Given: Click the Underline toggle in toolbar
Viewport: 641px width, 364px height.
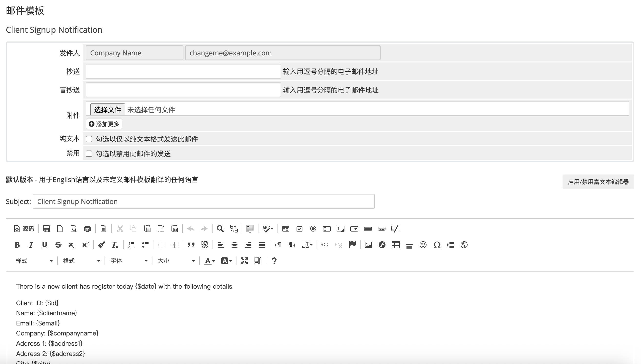Looking at the screenshot, I should pyautogui.click(x=44, y=245).
